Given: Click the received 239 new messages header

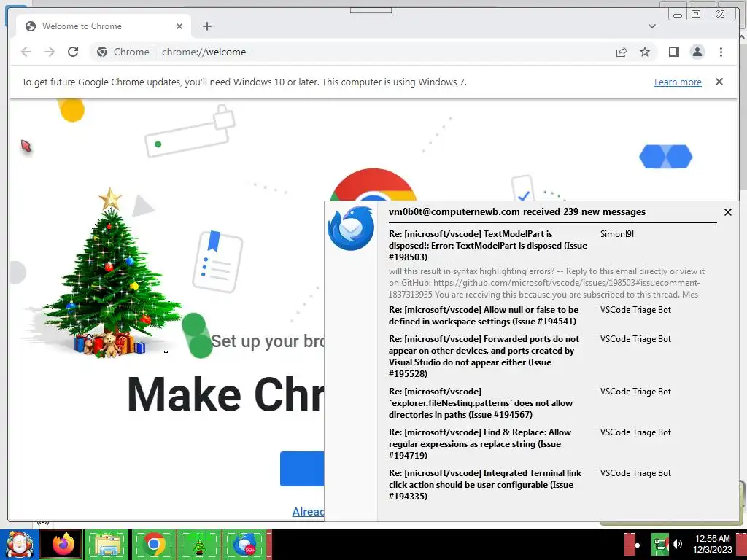Looking at the screenshot, I should [517, 212].
